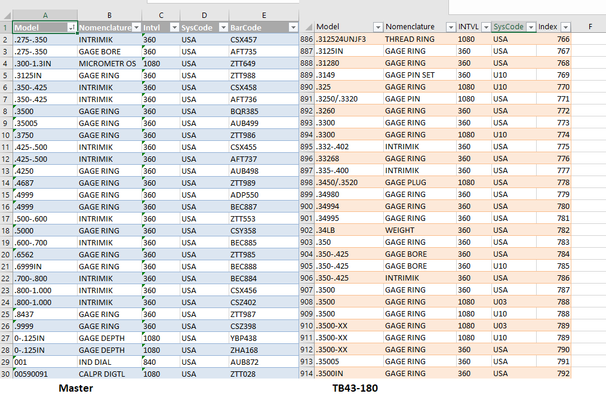Select model cell .35005 in Master table
606x400 pixels.
(45, 123)
